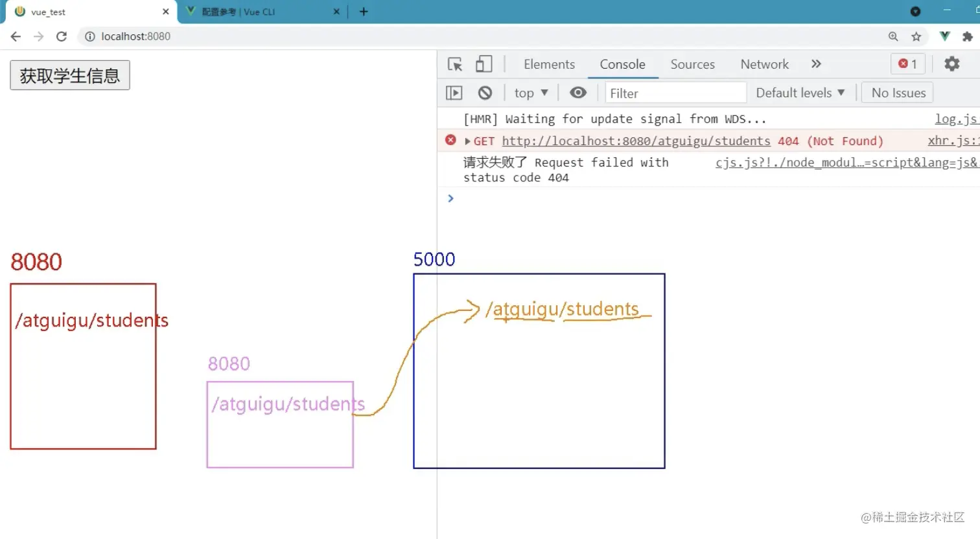
Task: Expand the GET 404 error entry
Action: (x=468, y=141)
